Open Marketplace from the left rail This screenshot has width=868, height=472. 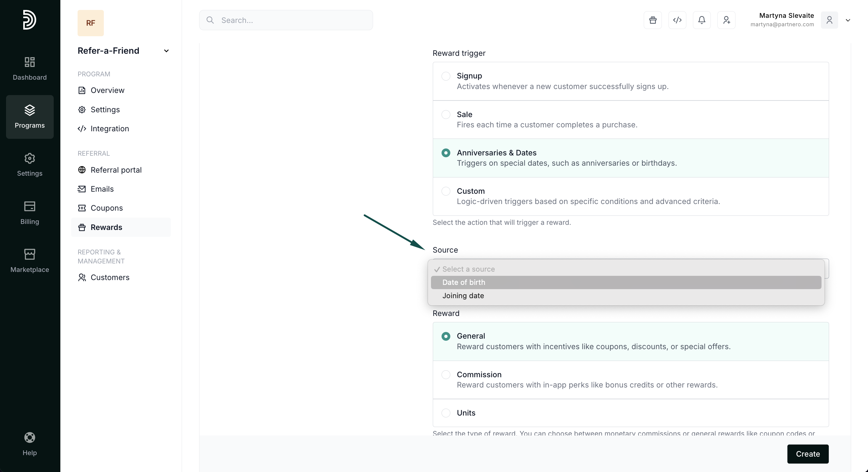tap(30, 260)
